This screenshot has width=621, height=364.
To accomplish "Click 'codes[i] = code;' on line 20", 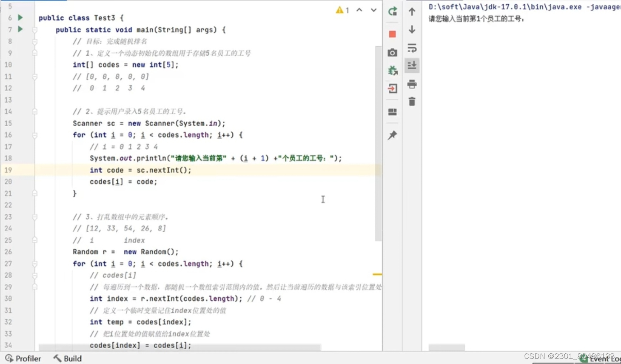I will [x=123, y=182].
